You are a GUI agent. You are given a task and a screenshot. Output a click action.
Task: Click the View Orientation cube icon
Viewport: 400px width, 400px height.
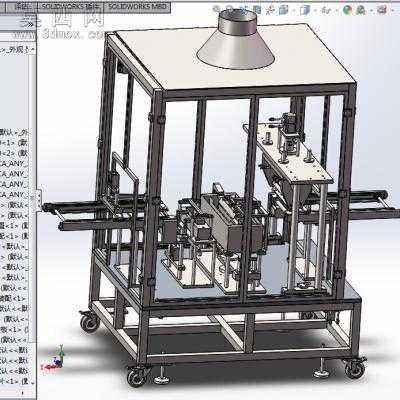point(283,10)
